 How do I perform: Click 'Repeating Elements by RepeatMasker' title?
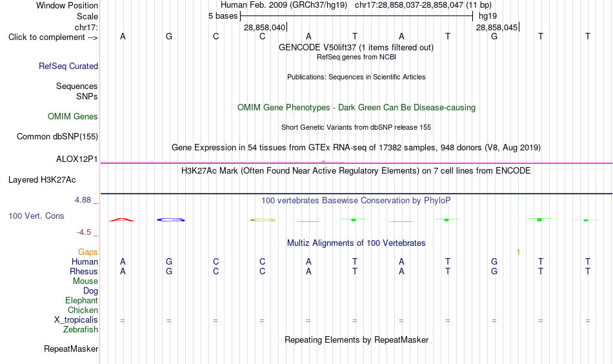357,340
